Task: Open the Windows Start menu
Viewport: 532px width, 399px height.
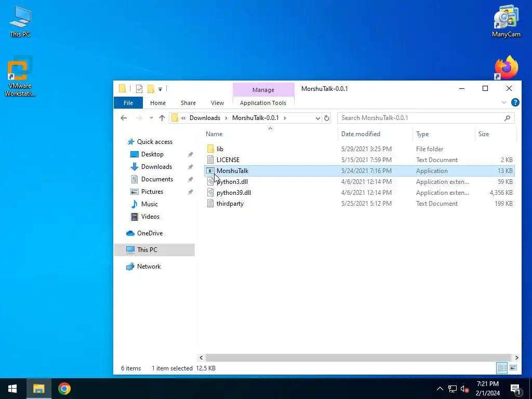Action: pos(13,389)
